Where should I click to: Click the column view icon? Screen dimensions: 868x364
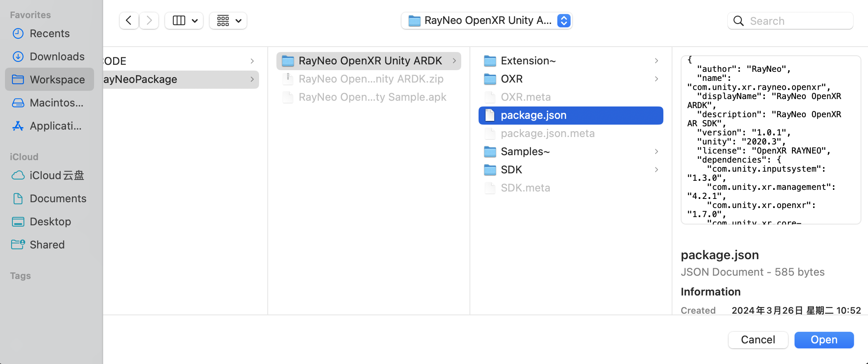click(x=179, y=21)
